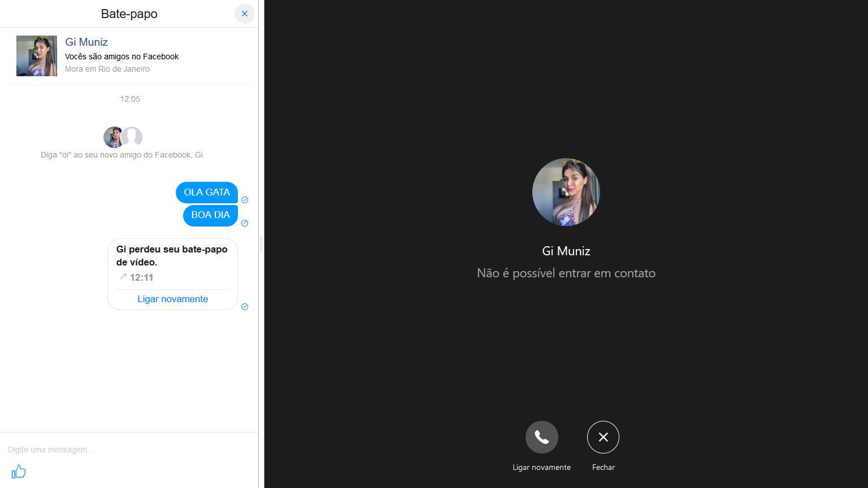Image resolution: width=868 pixels, height=488 pixels.
Task: Click Gi Muniz's profile picture in chat header
Action: click(36, 55)
